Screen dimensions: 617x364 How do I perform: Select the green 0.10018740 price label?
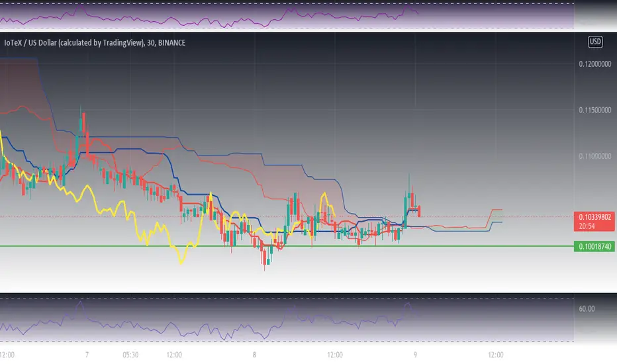594,246
